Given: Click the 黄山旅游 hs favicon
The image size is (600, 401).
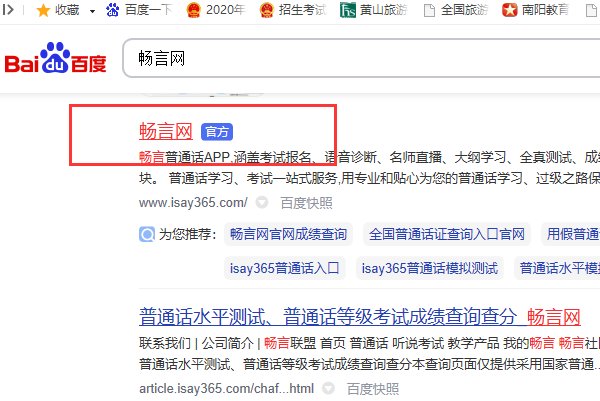Looking at the screenshot, I should point(347,10).
